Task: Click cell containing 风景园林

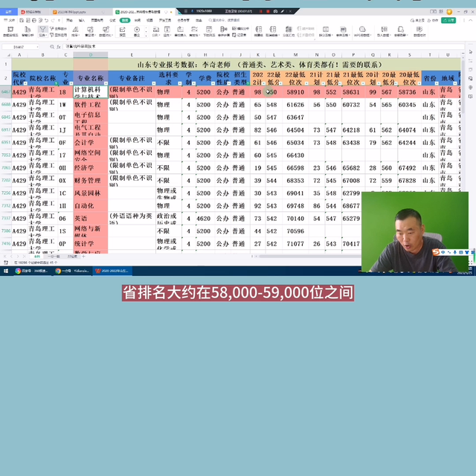Action: 91,193
